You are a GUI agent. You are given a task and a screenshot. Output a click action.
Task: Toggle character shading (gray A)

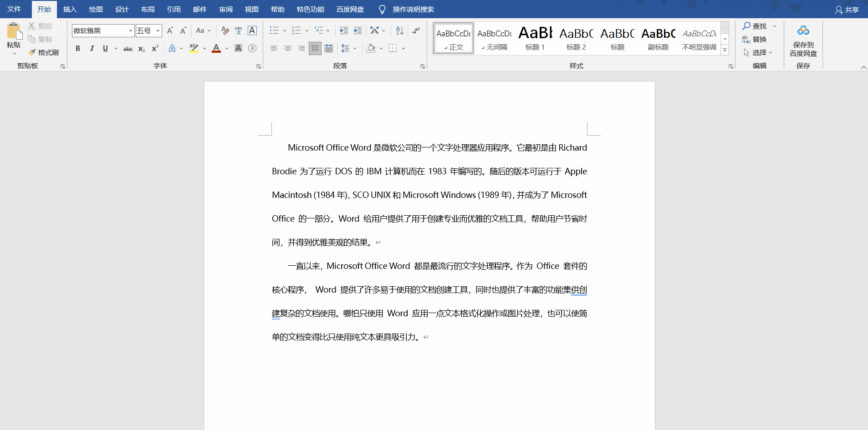point(238,48)
